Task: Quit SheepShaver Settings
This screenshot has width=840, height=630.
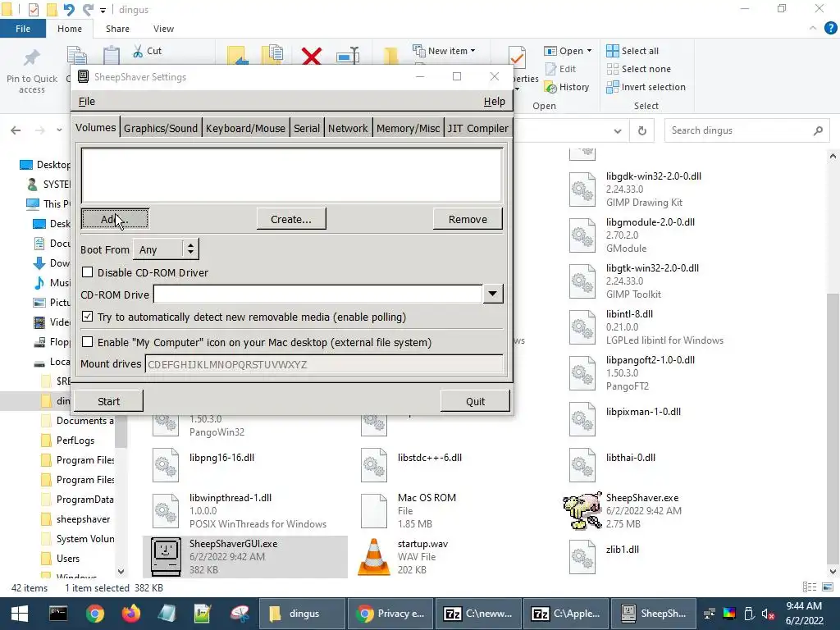Action: coord(475,401)
